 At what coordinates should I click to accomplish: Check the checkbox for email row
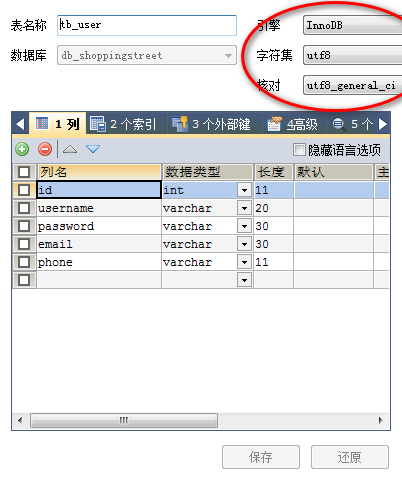24,244
